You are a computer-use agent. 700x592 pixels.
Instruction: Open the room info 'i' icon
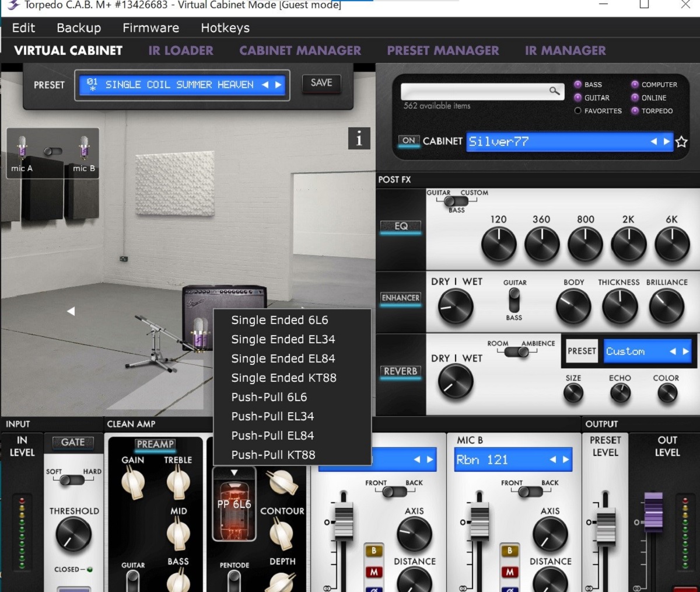pyautogui.click(x=359, y=138)
